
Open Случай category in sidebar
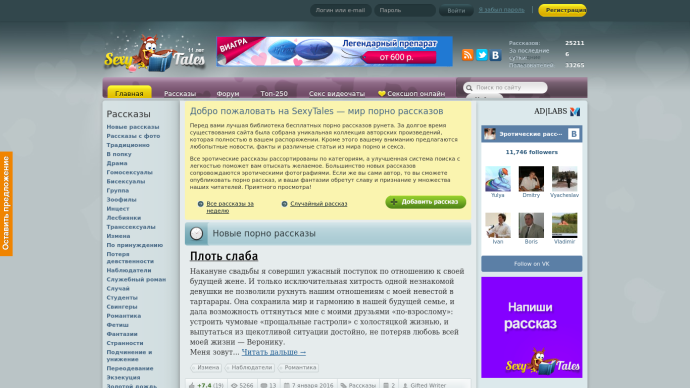118,289
